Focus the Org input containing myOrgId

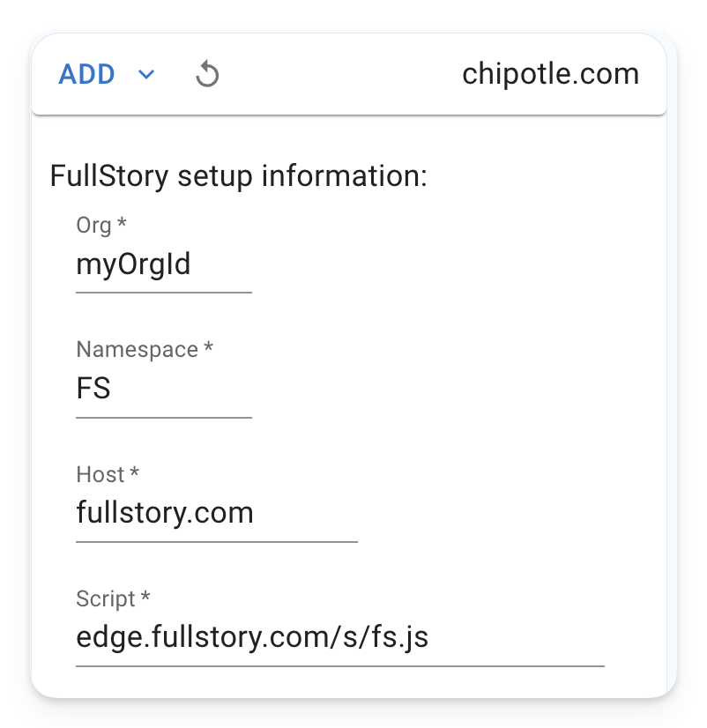pos(164,264)
